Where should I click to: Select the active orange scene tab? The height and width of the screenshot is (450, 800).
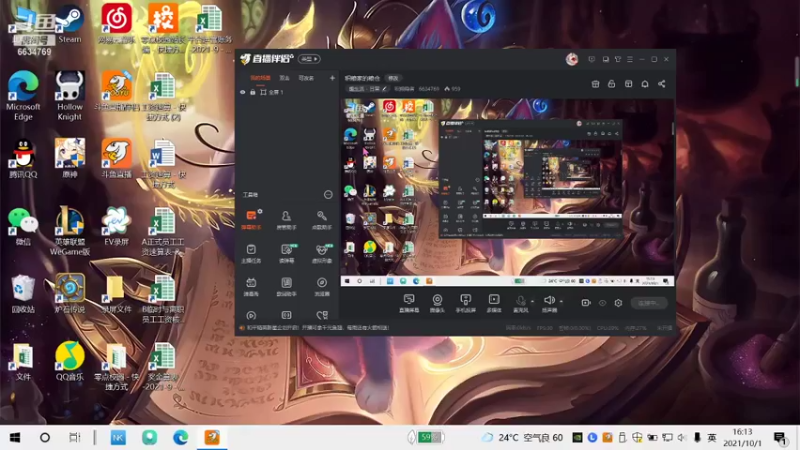[260, 78]
